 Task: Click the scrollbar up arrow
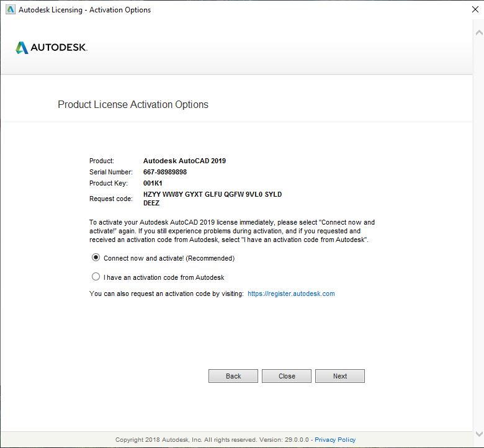pyautogui.click(x=479, y=32)
